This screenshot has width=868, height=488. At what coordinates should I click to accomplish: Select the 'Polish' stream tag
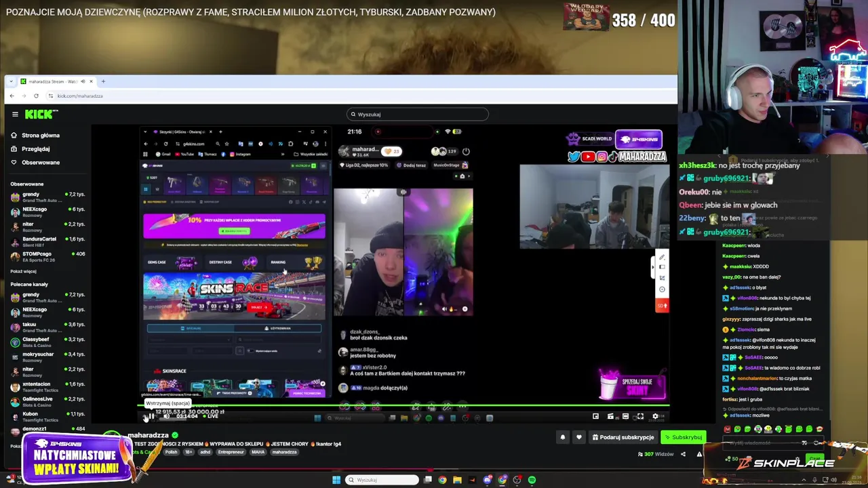171,452
